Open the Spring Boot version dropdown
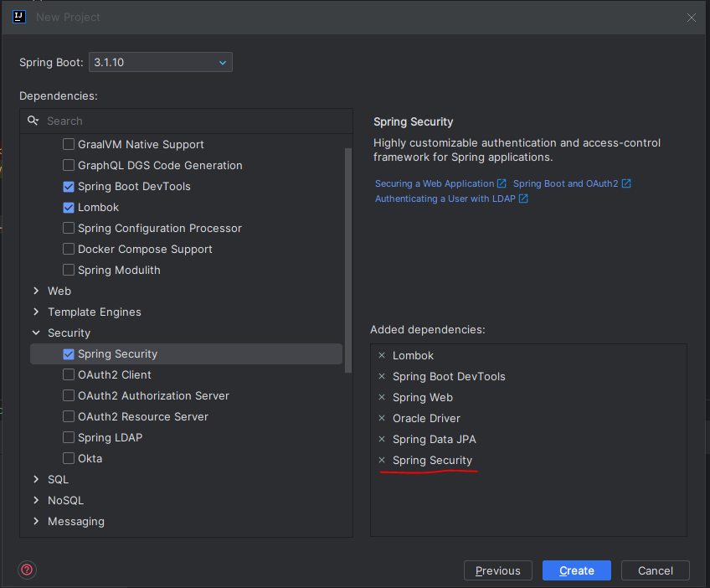Screen dimensions: 710x588 click(161, 62)
